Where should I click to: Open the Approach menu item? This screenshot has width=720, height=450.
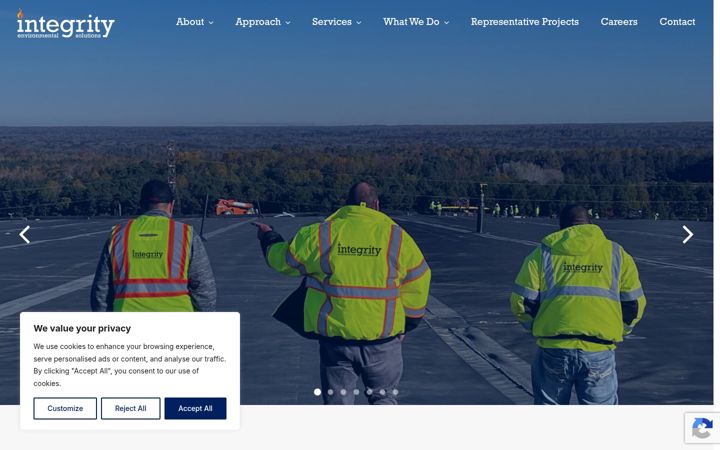(x=258, y=22)
